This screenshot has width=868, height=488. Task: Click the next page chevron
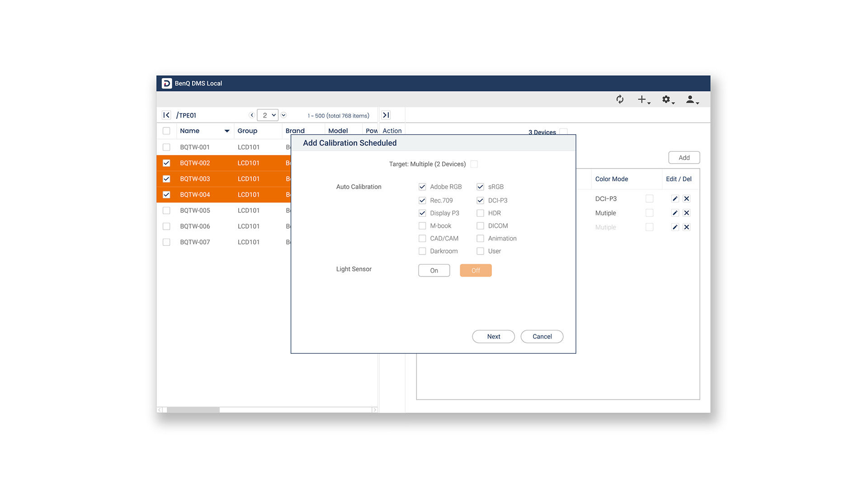tap(283, 115)
